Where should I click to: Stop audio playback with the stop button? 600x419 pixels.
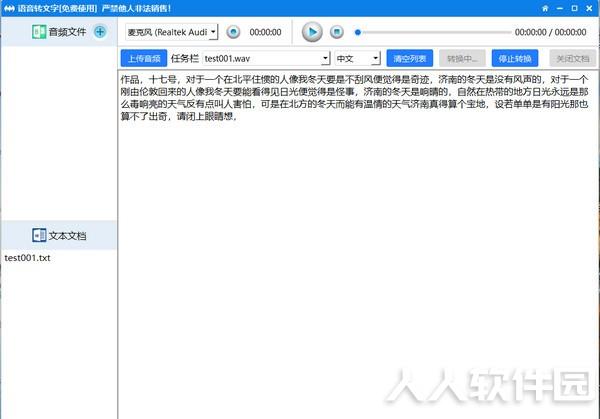tap(337, 32)
